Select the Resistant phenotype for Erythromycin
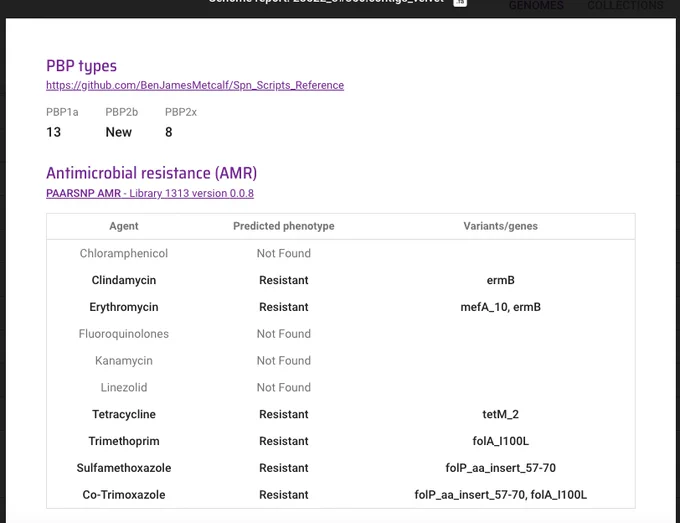680x523 pixels. (284, 307)
